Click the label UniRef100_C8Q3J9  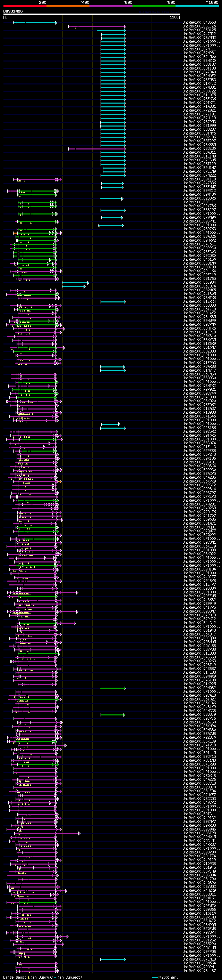(199, 714)
